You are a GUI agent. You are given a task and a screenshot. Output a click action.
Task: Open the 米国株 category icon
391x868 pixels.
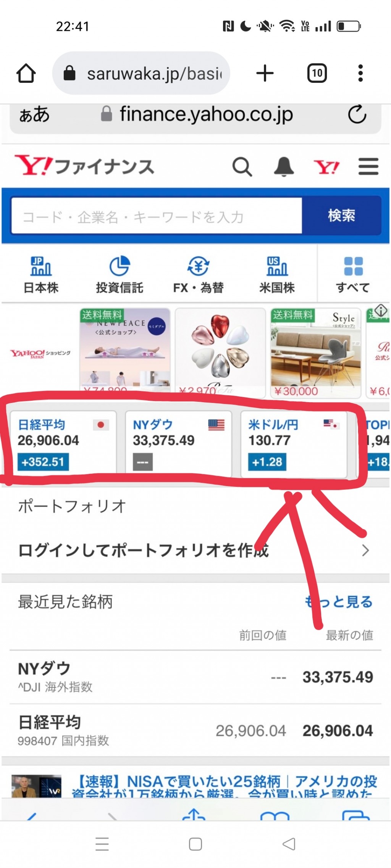point(277,275)
